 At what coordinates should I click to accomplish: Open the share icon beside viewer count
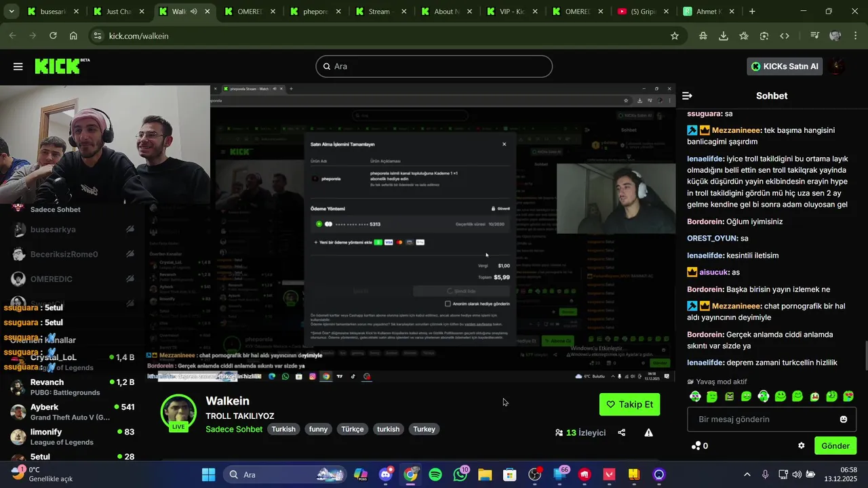coord(621,432)
